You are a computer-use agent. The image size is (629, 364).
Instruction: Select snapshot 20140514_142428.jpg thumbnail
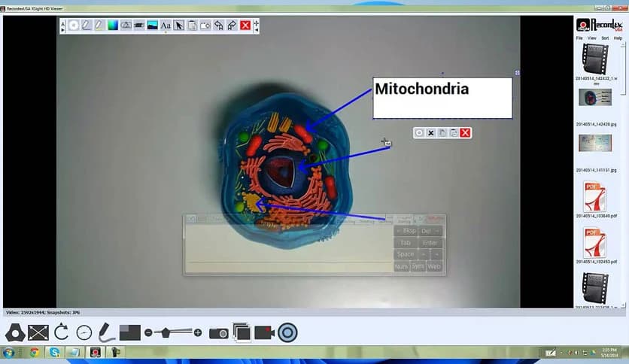595,98
